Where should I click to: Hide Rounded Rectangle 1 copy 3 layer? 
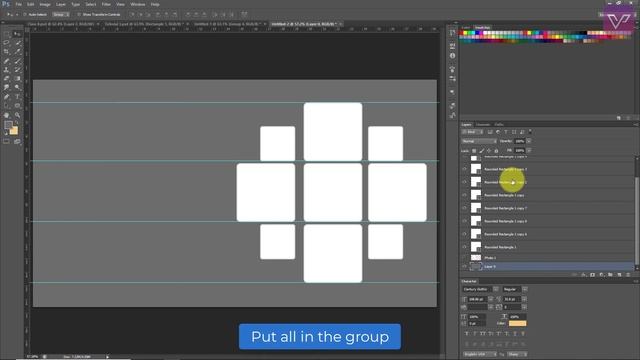pyautogui.click(x=464, y=169)
